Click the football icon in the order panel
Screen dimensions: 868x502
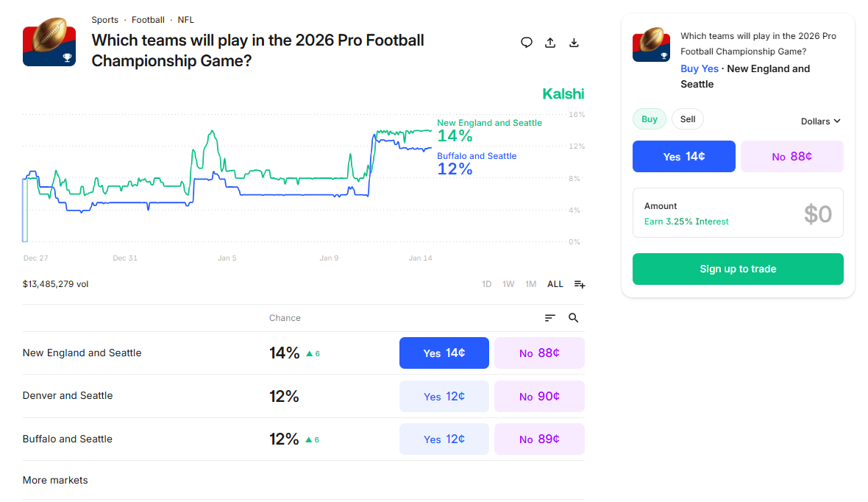click(650, 44)
